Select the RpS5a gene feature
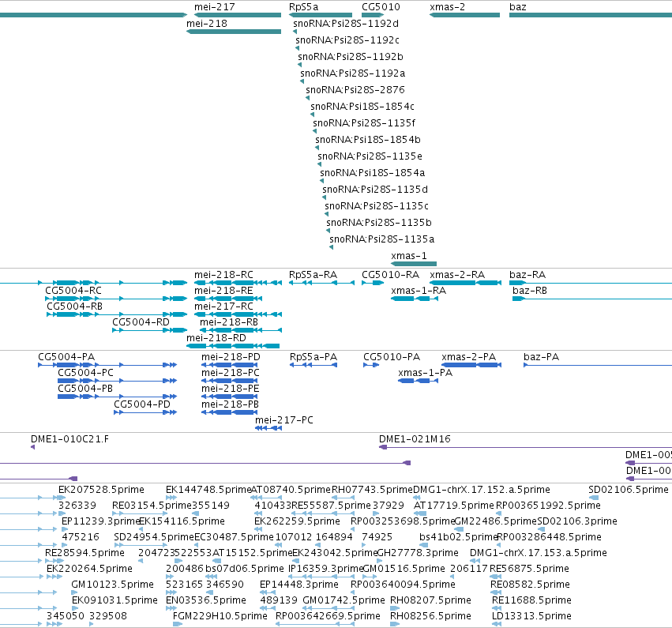Image resolution: width=672 pixels, height=628 pixels. [321, 15]
